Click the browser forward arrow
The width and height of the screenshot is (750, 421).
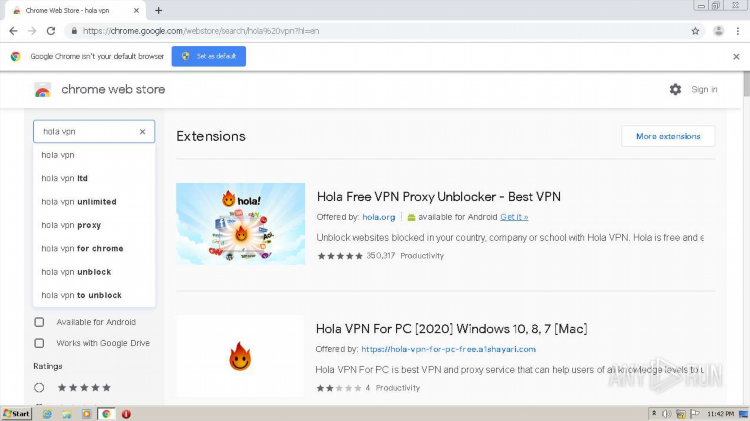click(32, 31)
